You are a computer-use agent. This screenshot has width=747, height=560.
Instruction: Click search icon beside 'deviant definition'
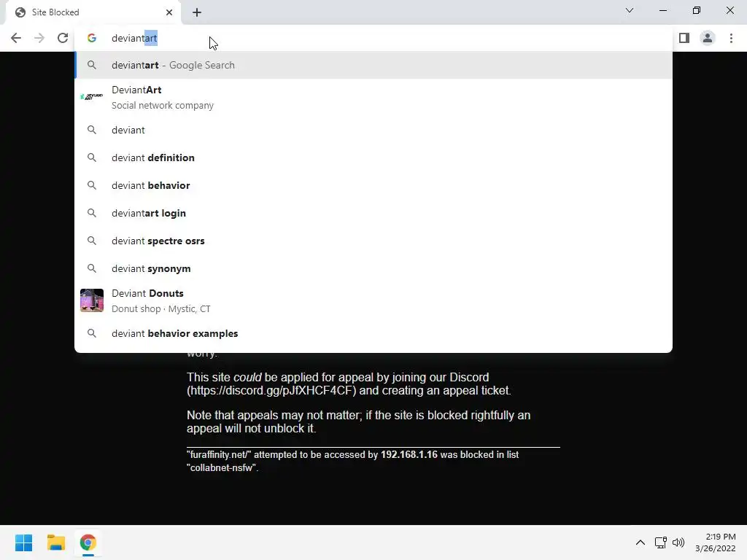click(x=92, y=157)
